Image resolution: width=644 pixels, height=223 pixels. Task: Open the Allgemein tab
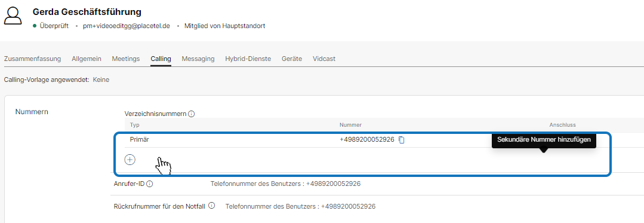tap(87, 59)
